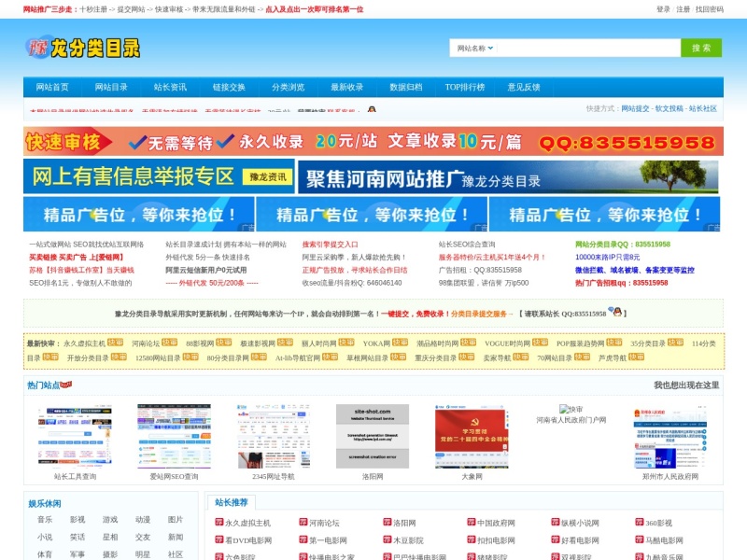Click the 娱乐休闲 category heading
747x560 pixels.
click(44, 504)
